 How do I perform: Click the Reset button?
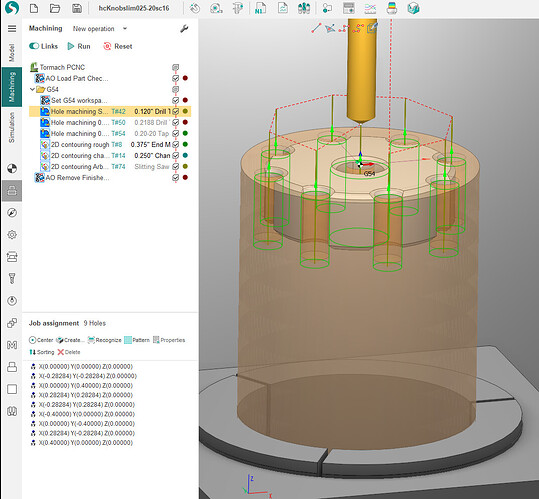(x=118, y=46)
